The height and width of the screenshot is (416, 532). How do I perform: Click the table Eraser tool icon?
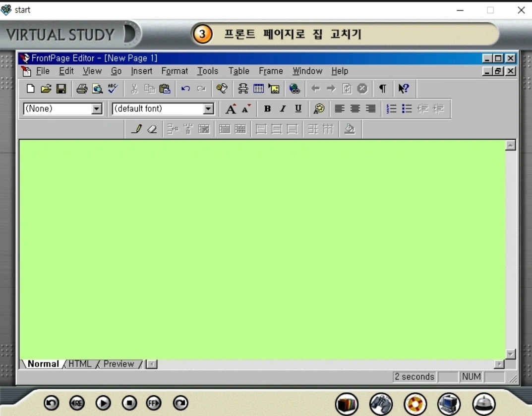pyautogui.click(x=152, y=129)
